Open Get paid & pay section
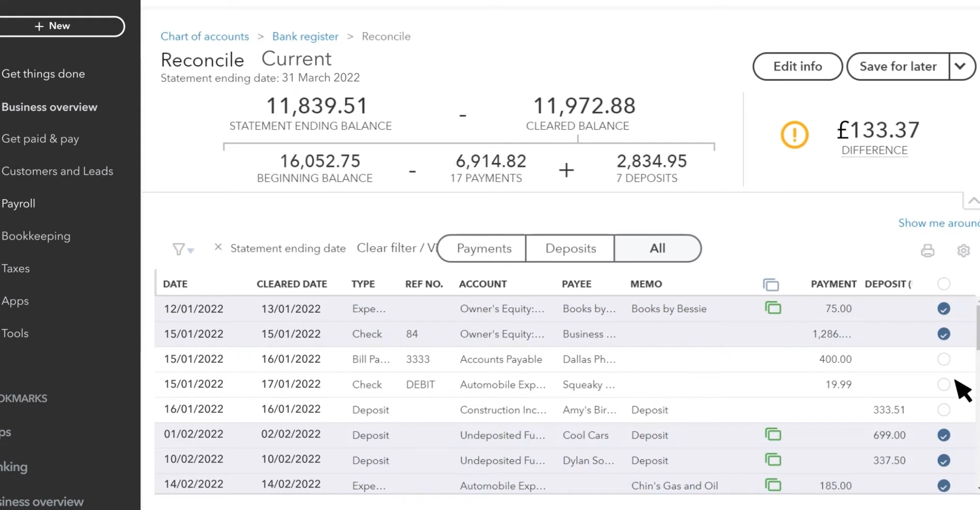980x510 pixels. [x=40, y=139]
